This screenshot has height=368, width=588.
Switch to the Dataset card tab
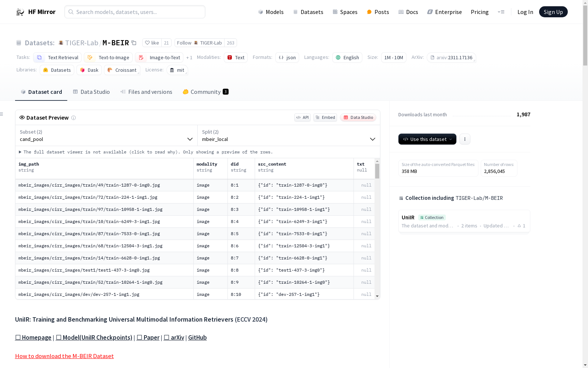[x=41, y=92]
